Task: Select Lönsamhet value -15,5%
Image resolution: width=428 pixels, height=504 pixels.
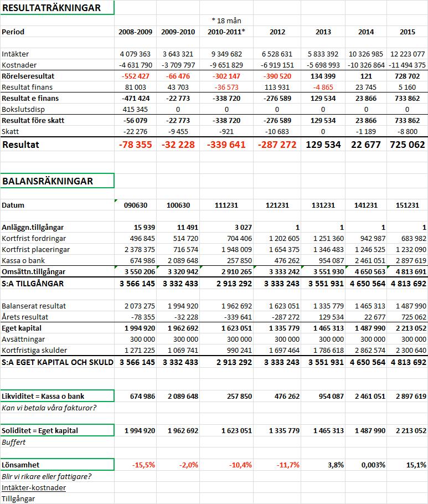Action: (143, 465)
